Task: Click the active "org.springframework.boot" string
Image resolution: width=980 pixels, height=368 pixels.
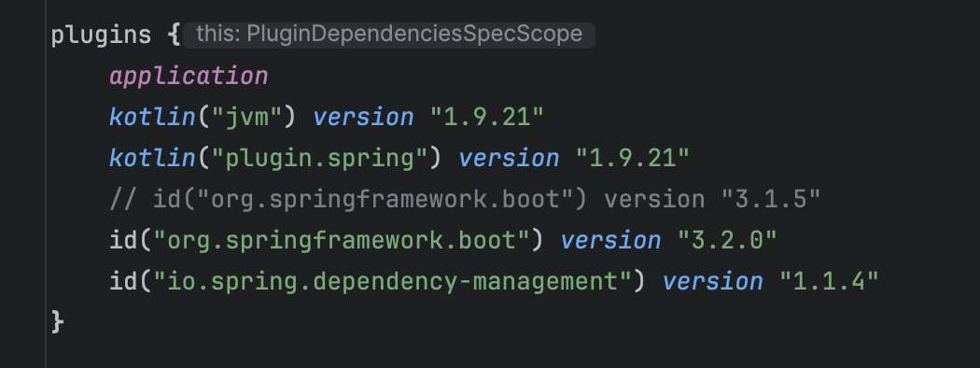Action: coord(342,241)
